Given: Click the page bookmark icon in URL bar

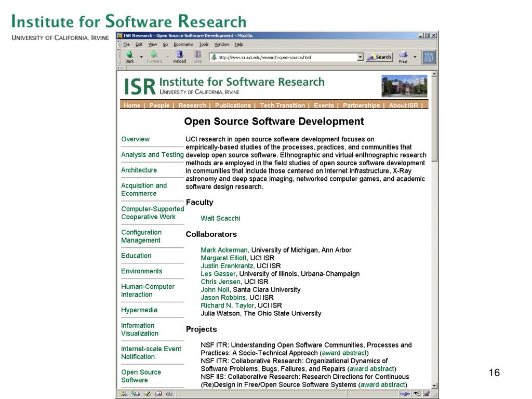Looking at the screenshot, I should point(214,57).
